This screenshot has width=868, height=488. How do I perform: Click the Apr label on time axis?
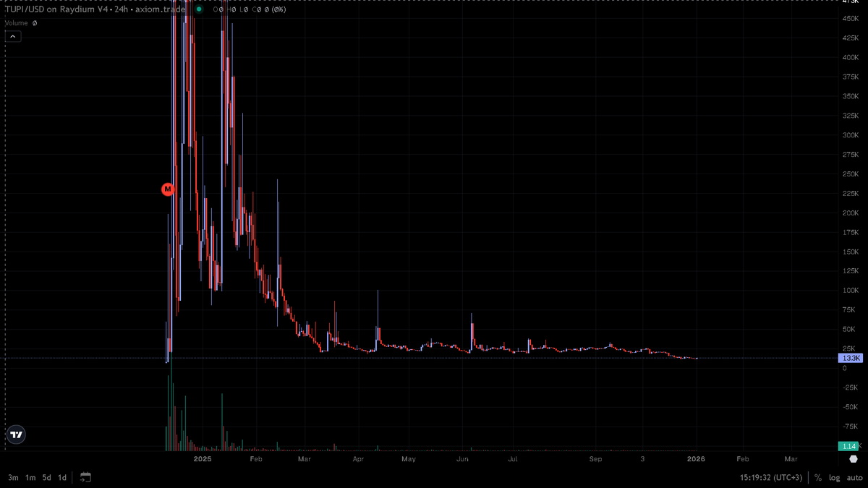pos(359,459)
